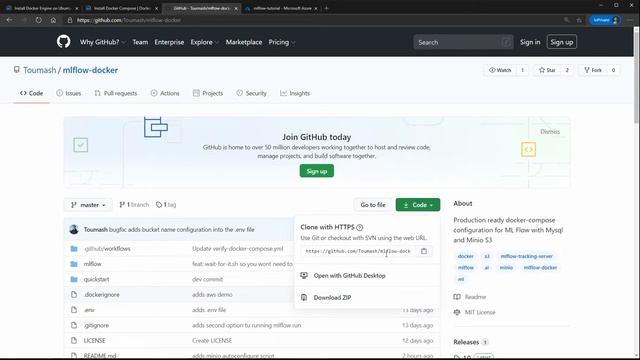The height and width of the screenshot is (360, 640).
Task: Reload the page with the refresh icon
Action: [x=38, y=20]
